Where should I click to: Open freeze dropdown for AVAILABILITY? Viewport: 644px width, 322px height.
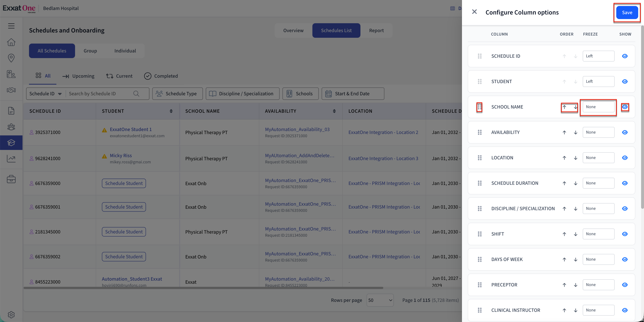[x=598, y=132]
